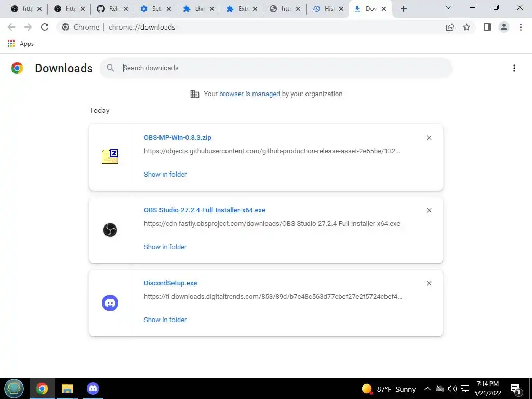This screenshot has height=399, width=532.
Task: Open the 'browser is managed' link
Action: click(249, 94)
